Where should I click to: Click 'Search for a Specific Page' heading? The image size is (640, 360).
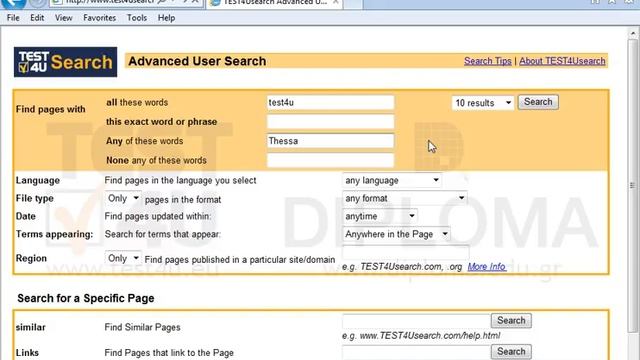click(86, 298)
